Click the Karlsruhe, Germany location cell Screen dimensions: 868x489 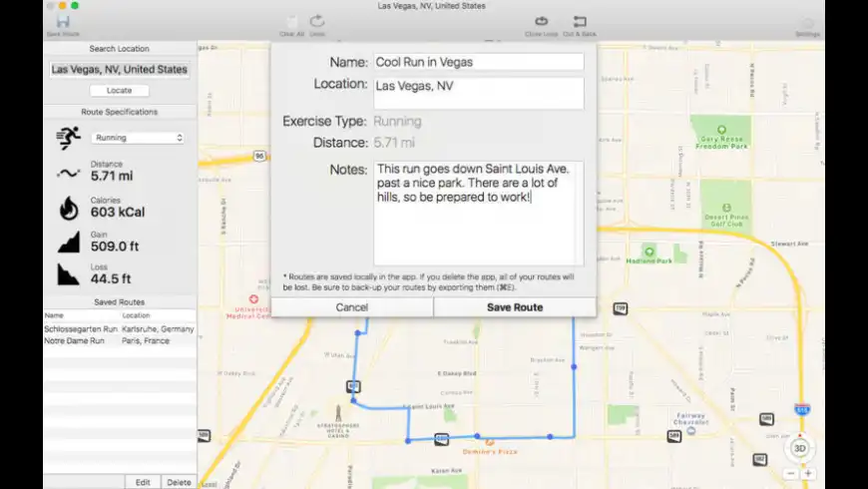(x=158, y=329)
